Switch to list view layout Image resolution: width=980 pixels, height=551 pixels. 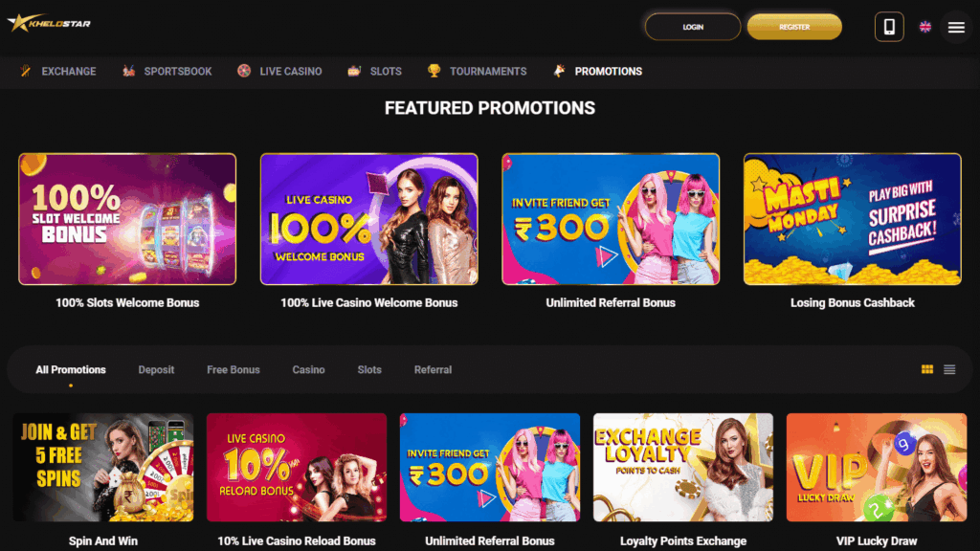click(949, 369)
